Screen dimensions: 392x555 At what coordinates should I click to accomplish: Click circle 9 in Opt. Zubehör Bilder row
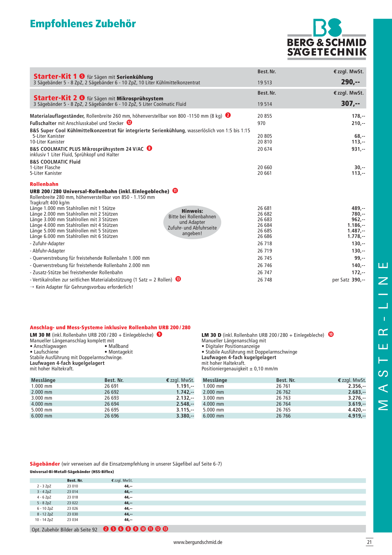136,529
